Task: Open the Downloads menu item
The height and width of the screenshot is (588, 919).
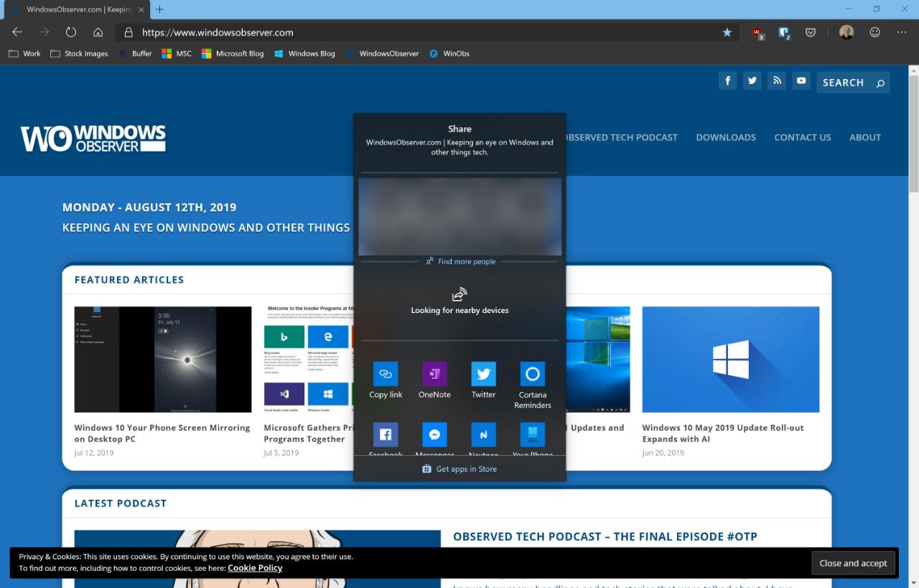Action: 726,137
